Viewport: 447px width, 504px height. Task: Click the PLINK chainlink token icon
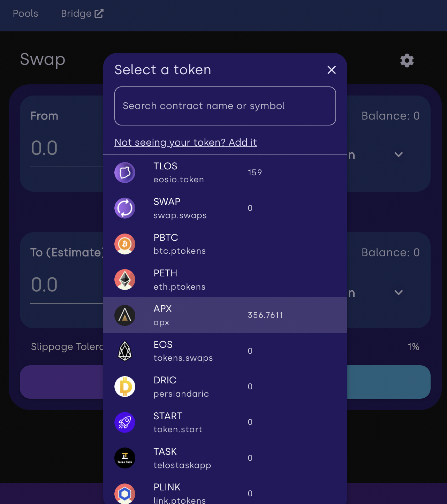125,494
